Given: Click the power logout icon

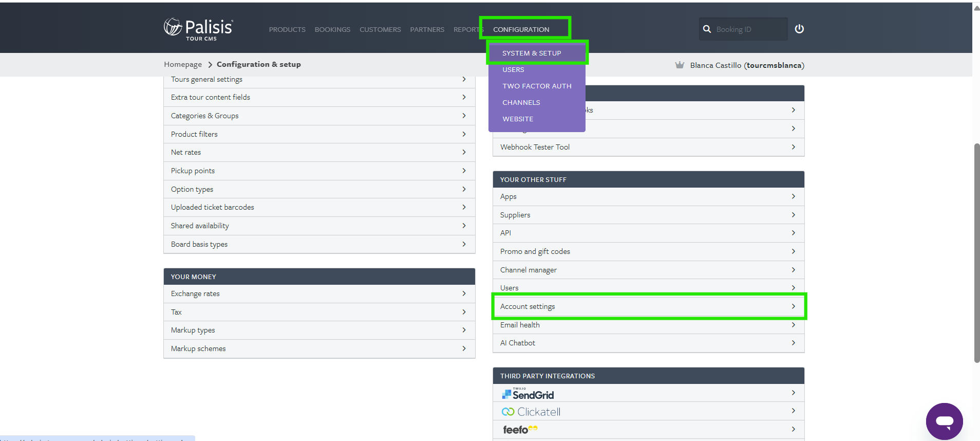Looking at the screenshot, I should pyautogui.click(x=799, y=29).
